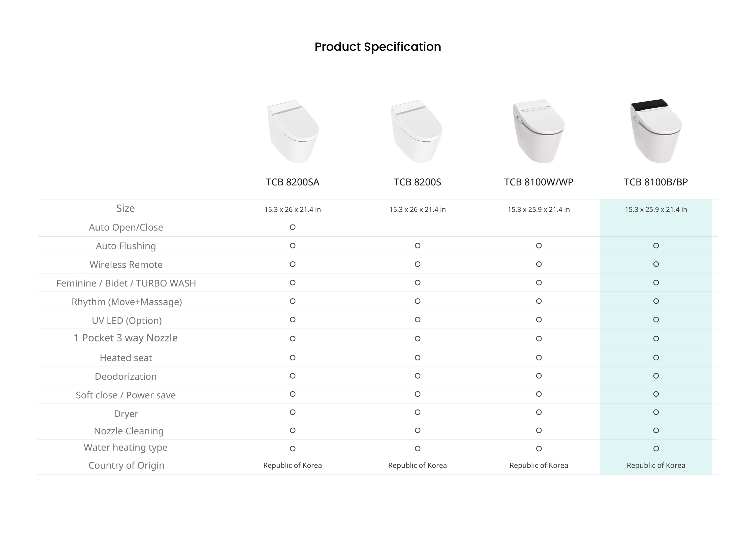The height and width of the screenshot is (541, 756).
Task: Click the Deodorization circle for TCB 8200S
Action: (418, 376)
